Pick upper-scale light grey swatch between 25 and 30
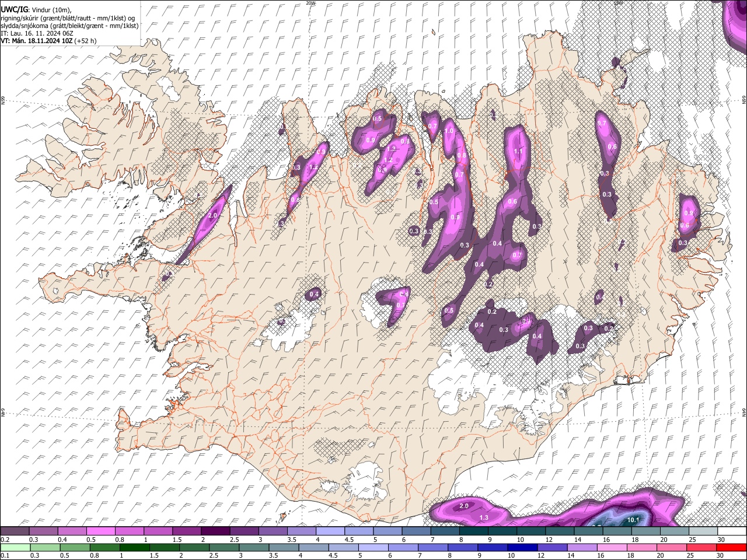 point(703,531)
